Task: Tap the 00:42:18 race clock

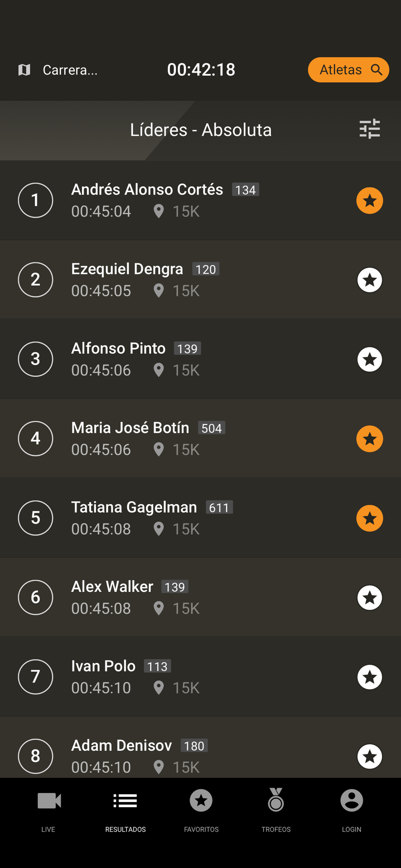Action: [201, 70]
